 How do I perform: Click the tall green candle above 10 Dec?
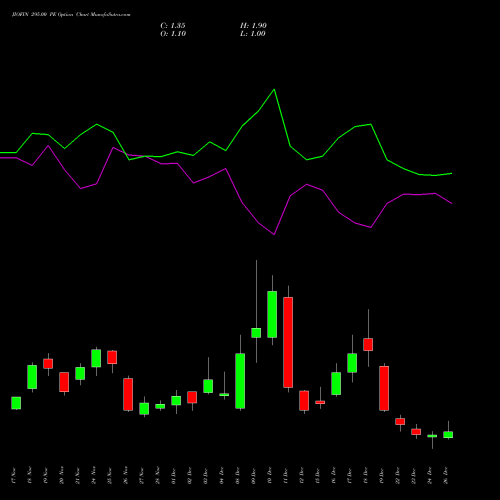click(x=272, y=314)
